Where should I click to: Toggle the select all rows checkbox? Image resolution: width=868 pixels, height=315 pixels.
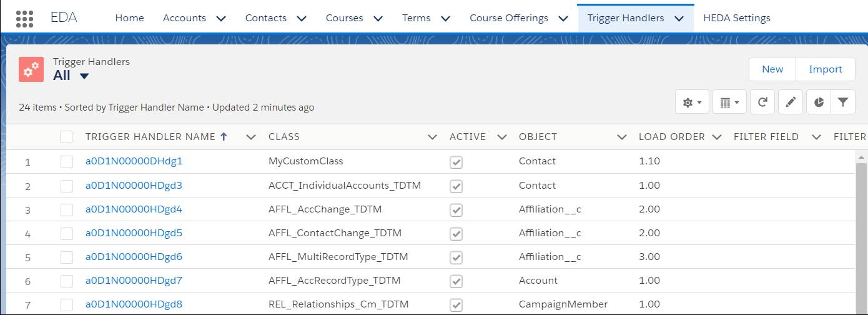(66, 137)
